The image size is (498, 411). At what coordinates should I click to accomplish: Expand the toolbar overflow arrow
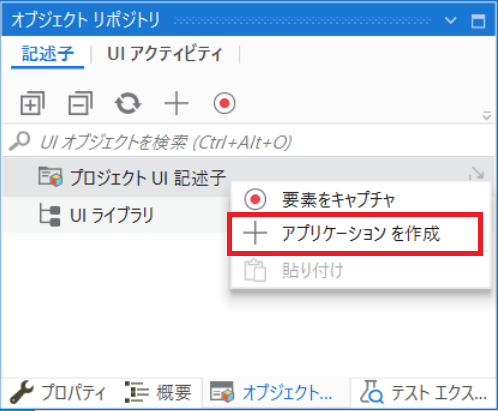487,116
